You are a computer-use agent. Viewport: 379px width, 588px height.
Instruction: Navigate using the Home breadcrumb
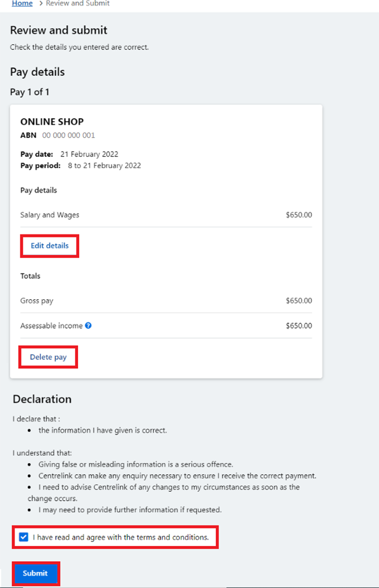pyautogui.click(x=22, y=3)
